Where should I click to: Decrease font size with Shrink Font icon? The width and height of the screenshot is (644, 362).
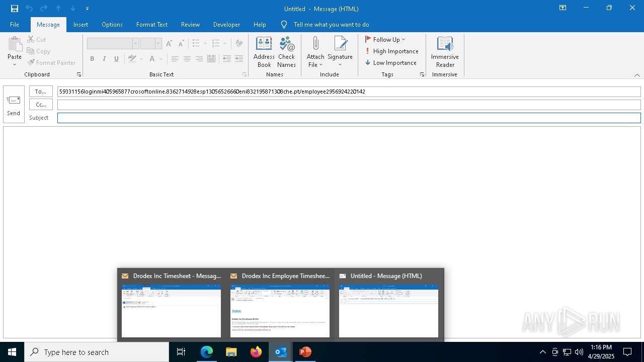click(181, 44)
